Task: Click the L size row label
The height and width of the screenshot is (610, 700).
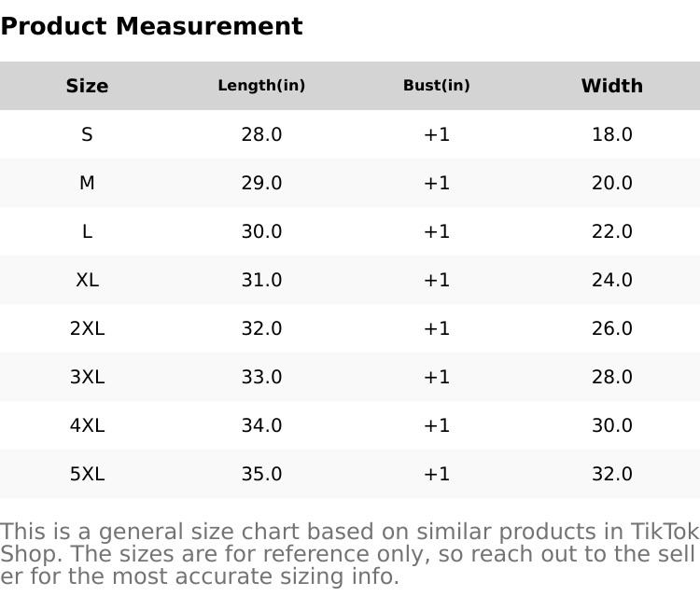Action: click(x=87, y=231)
